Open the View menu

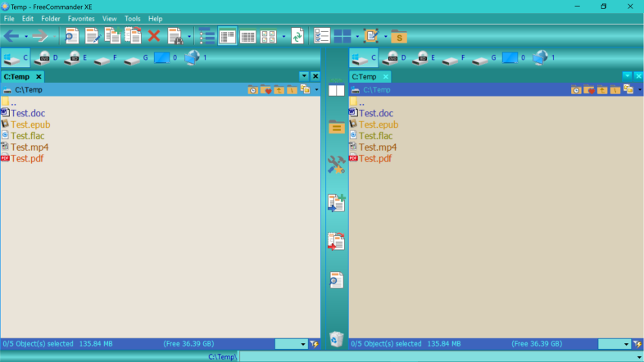(109, 19)
